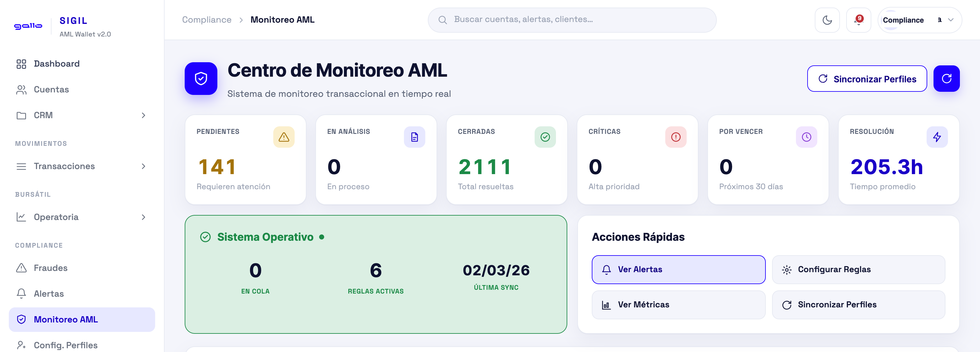Screen dimensions: 980x352
Task: Expand the CRM sidebar chevron
Action: [x=144, y=115]
